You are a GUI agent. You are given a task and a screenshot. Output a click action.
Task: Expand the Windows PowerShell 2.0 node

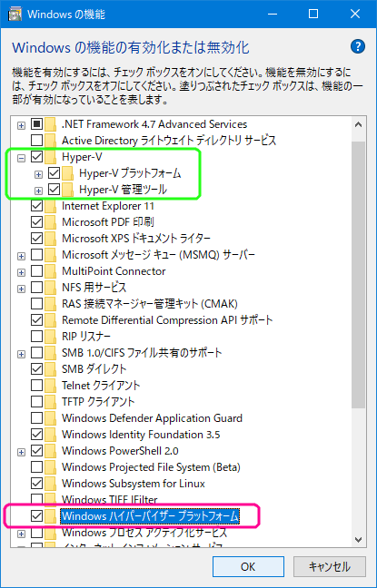(x=22, y=452)
